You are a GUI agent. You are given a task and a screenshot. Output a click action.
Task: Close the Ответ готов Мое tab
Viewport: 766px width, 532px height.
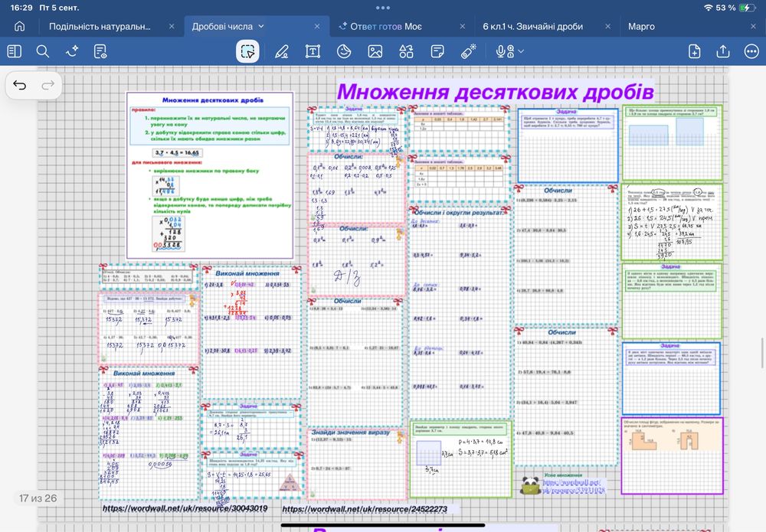point(462,26)
